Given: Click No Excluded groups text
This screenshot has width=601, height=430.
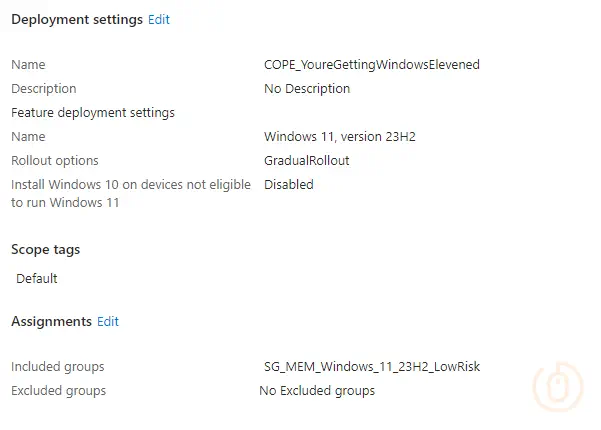Looking at the screenshot, I should (317, 390).
